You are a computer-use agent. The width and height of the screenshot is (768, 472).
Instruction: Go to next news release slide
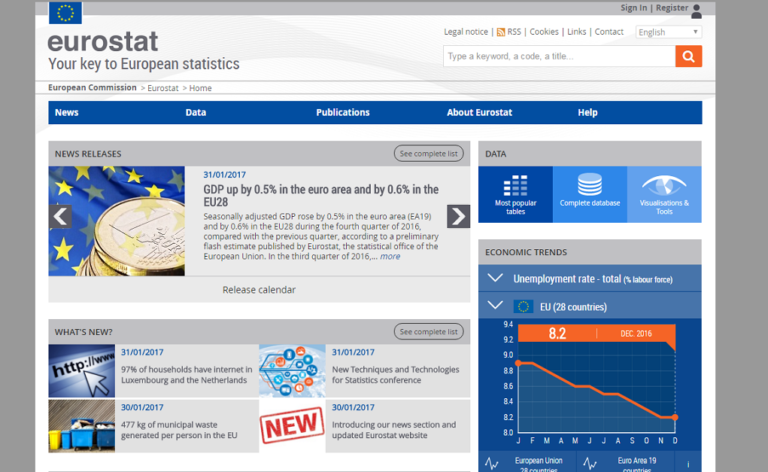point(458,216)
